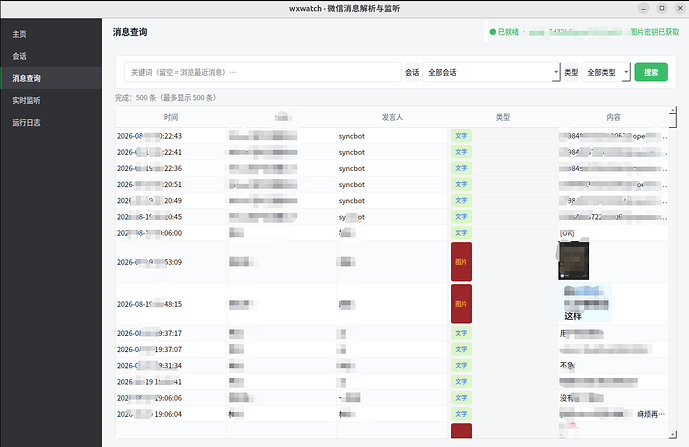Select the row timed 9:37:17

pos(392,333)
